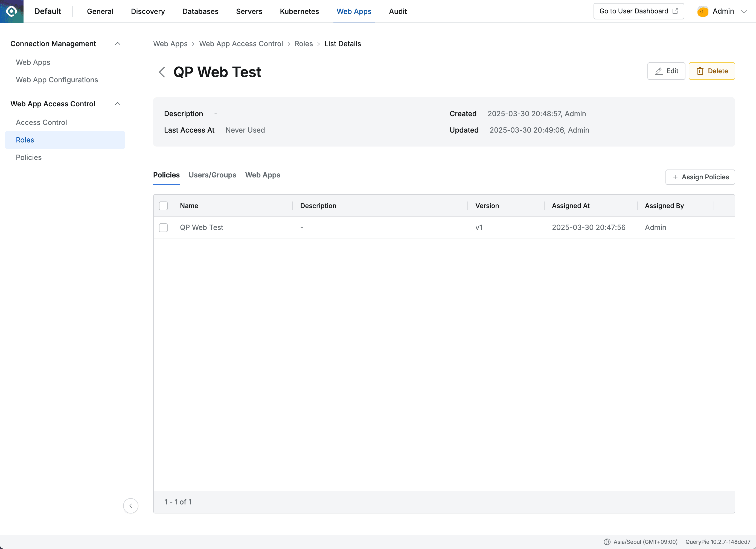
Task: Click the plus icon on Assign Policies
Action: point(675,177)
